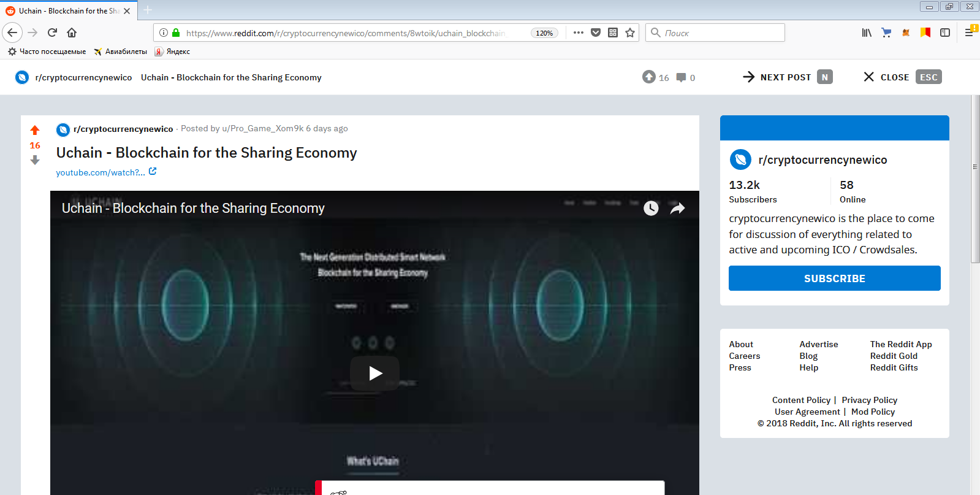This screenshot has width=980, height=495.
Task: Select the Uchain - Blockchain tab
Action: [x=69, y=11]
